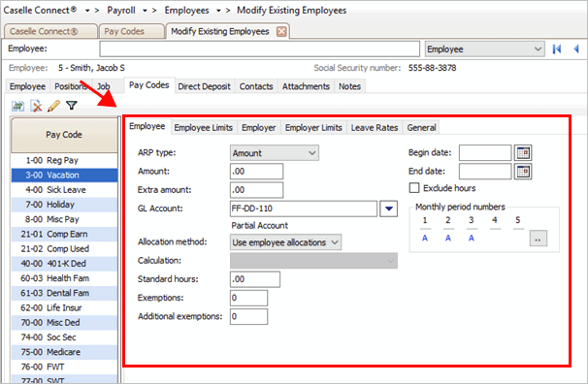Click the GL Account text field
The height and width of the screenshot is (384, 588).
pyautogui.click(x=304, y=208)
